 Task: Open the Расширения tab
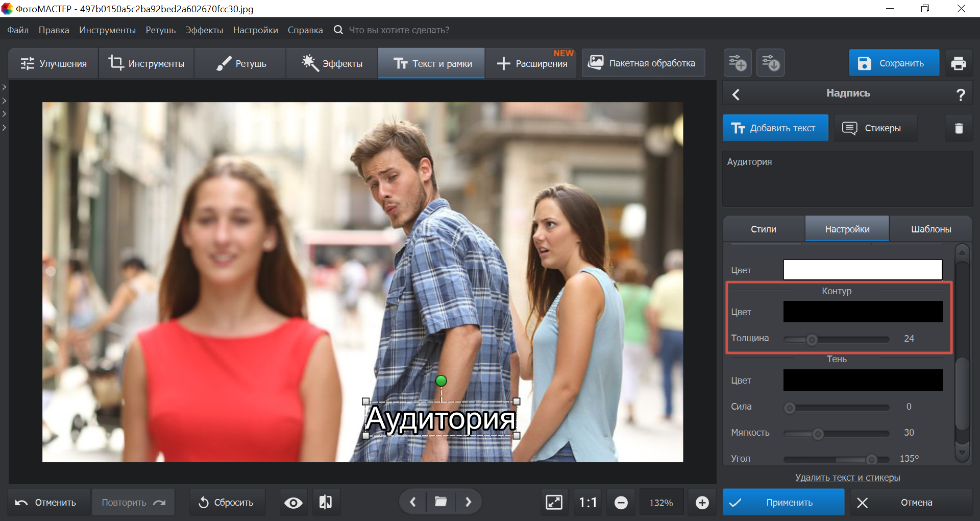coord(531,63)
